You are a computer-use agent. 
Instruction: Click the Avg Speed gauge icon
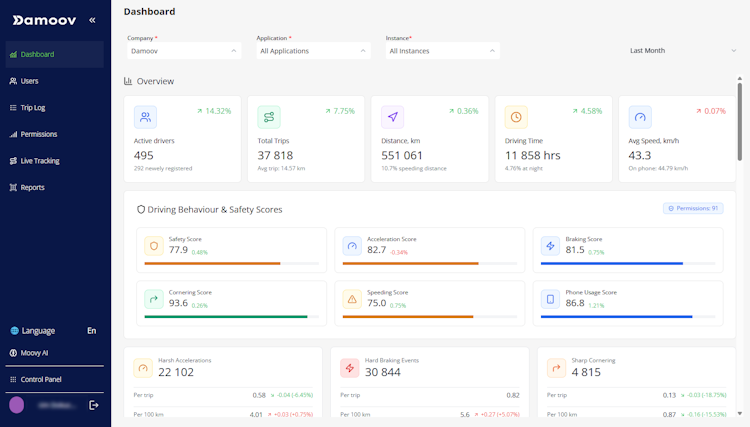coord(640,117)
